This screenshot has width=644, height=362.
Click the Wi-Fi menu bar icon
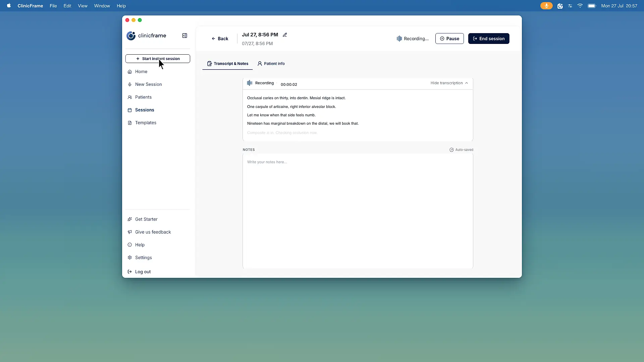pos(580,6)
